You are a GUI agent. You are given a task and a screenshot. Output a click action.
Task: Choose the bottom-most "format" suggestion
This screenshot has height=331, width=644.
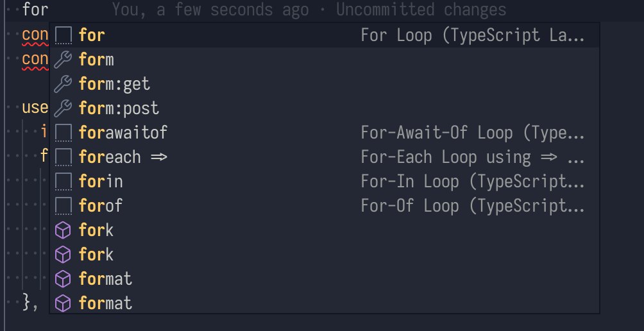(105, 303)
